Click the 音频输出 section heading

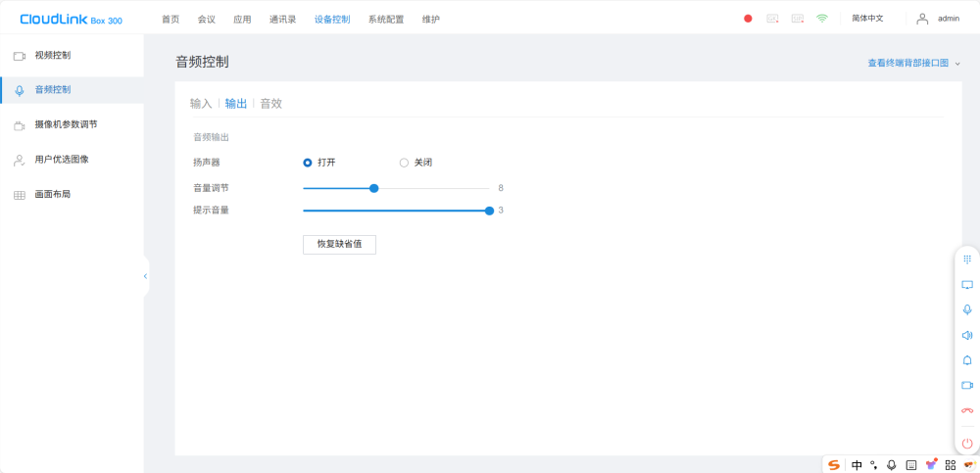212,137
